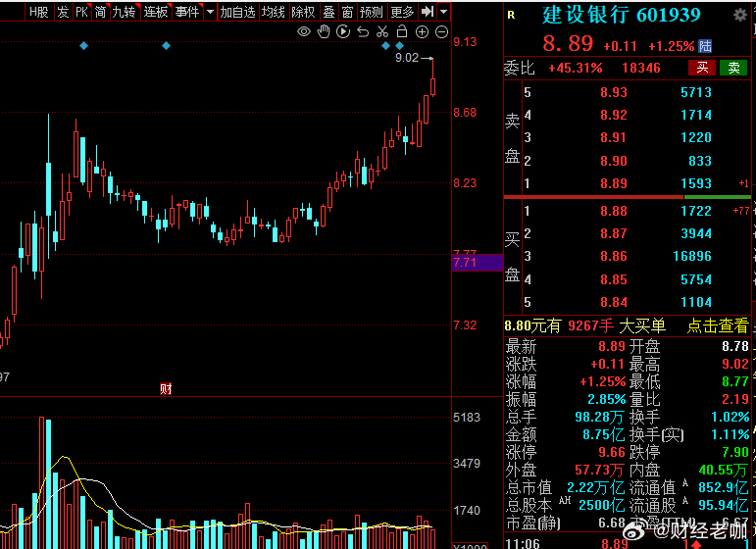The image size is (756, 549).
Task: Click the 发 toolbar button
Action: click(63, 12)
